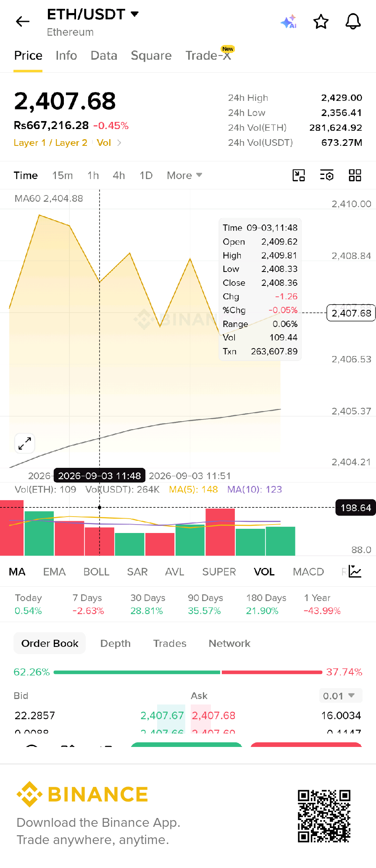Open chart indicator settings icon

tap(327, 175)
